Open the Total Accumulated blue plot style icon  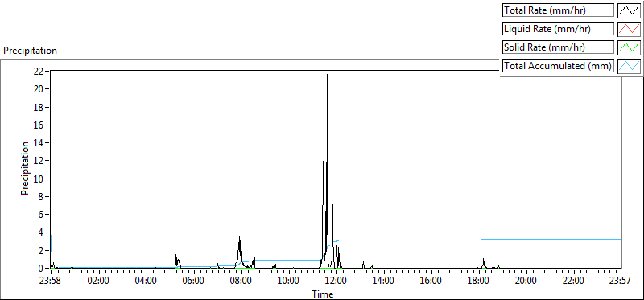click(629, 66)
